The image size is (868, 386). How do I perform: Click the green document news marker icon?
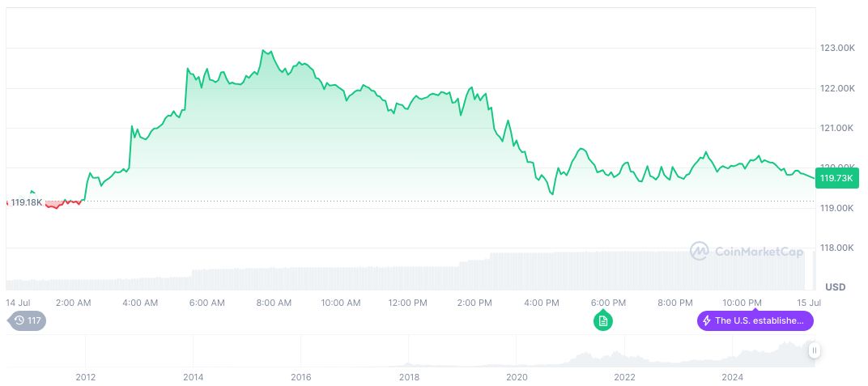(602, 321)
